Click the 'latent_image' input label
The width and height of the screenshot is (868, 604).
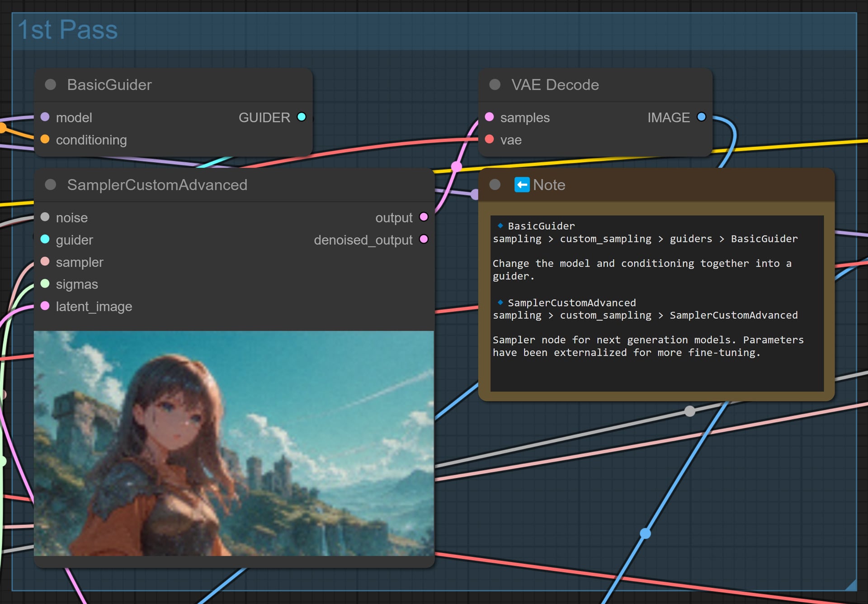coord(94,307)
